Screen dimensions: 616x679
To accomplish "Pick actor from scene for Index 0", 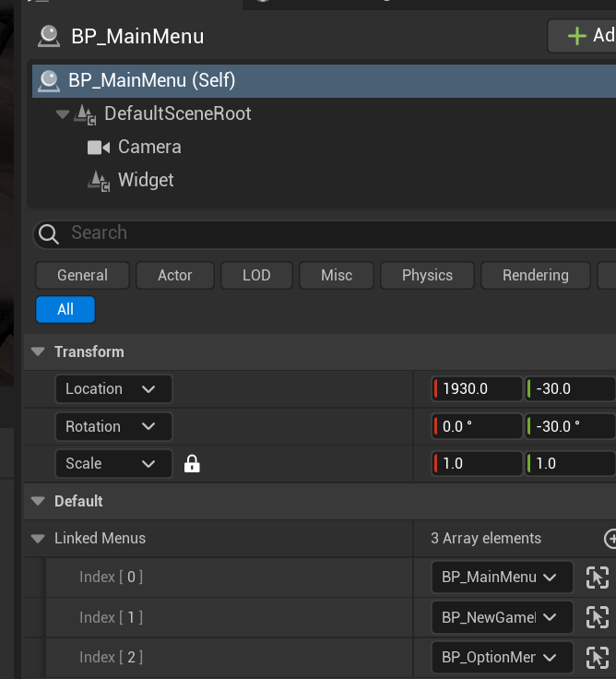I will (598, 578).
